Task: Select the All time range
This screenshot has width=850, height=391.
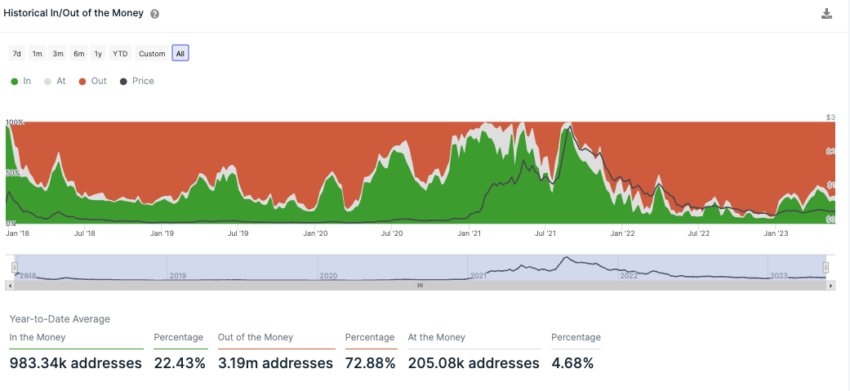Action: (x=181, y=54)
